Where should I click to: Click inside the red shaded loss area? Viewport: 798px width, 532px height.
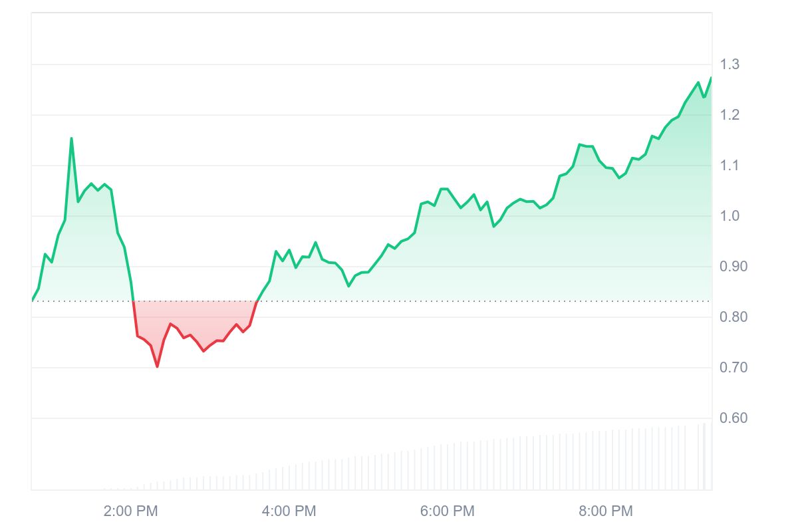point(193,319)
